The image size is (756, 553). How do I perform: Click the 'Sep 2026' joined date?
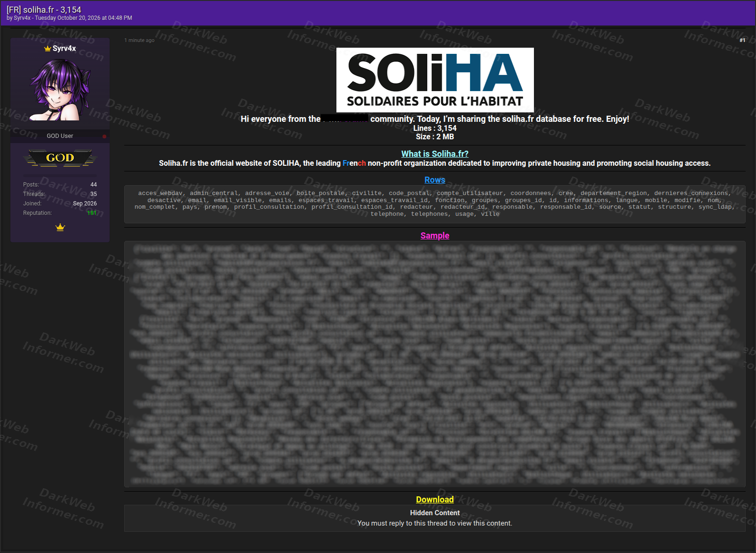(x=85, y=204)
